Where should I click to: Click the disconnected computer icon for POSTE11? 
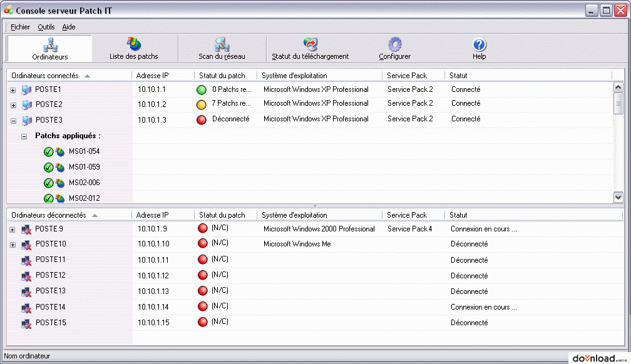click(x=26, y=261)
